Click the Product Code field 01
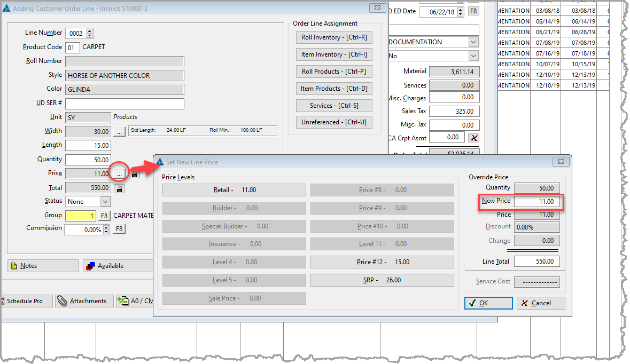 pos(73,48)
